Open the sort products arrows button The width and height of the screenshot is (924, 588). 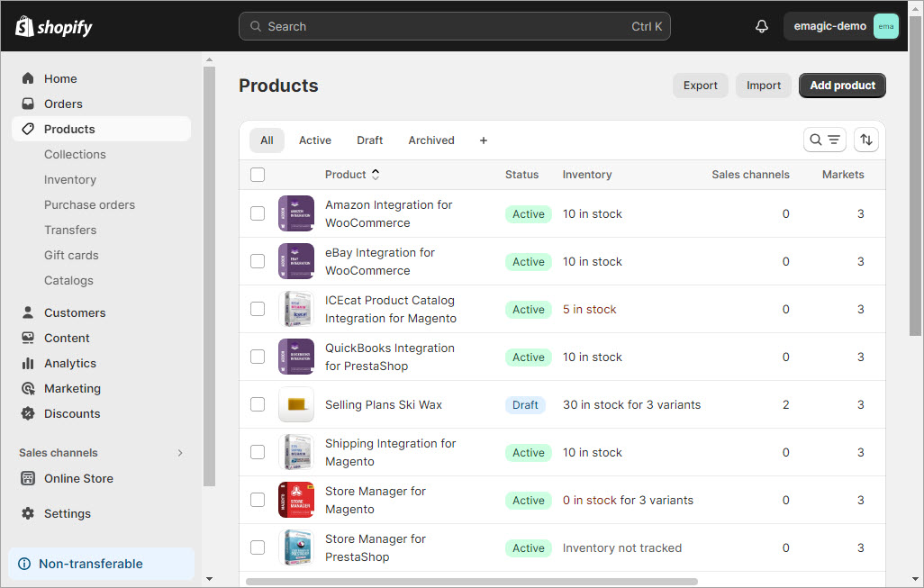(x=866, y=140)
